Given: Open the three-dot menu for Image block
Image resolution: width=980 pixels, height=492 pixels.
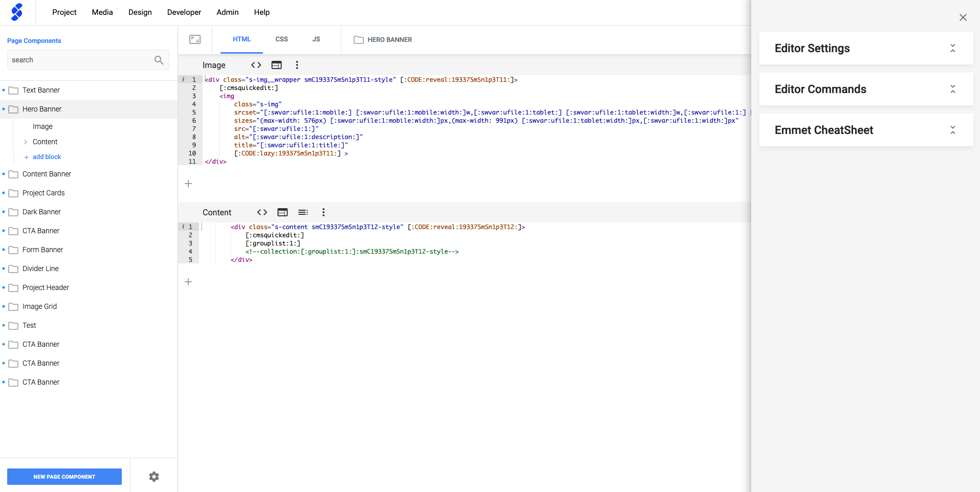Looking at the screenshot, I should (297, 65).
